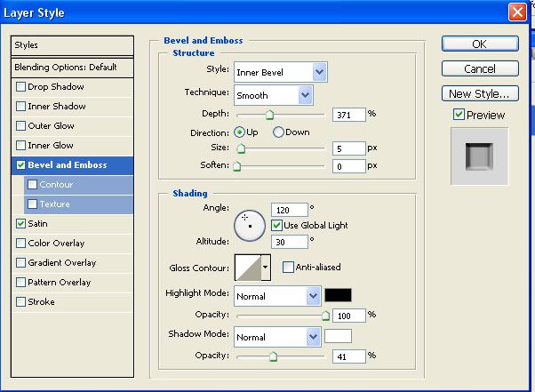This screenshot has height=392, width=535.
Task: Click the Size pixel value field
Action: (349, 148)
